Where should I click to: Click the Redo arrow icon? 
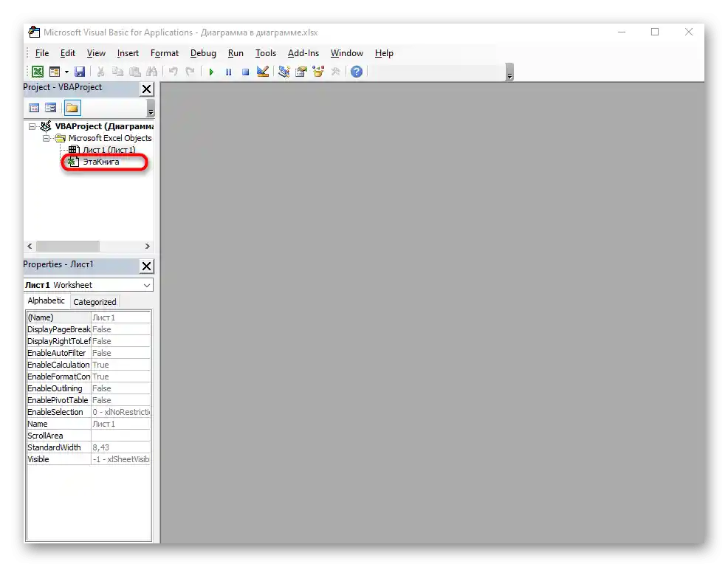tap(190, 72)
